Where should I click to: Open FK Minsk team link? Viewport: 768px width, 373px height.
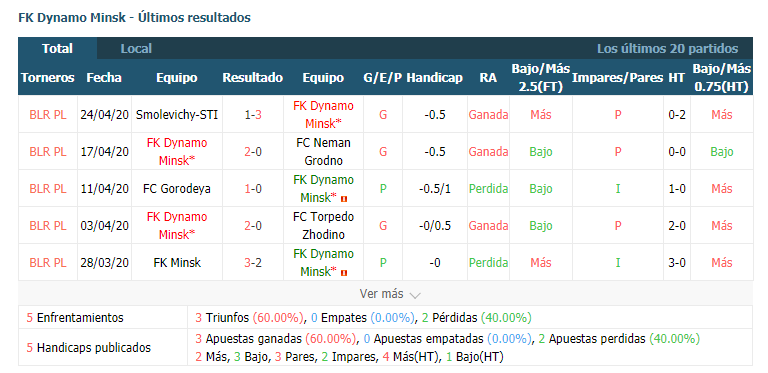[x=177, y=263]
